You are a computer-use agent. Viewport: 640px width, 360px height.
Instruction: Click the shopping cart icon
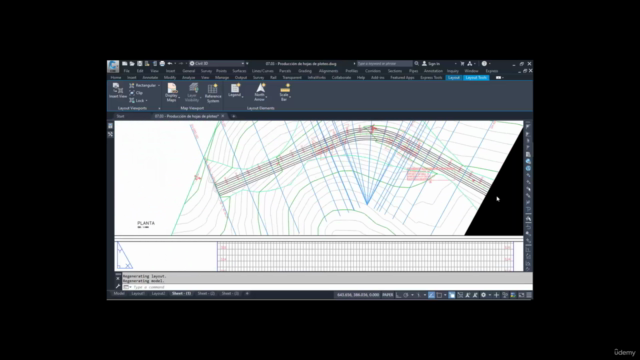(462, 64)
